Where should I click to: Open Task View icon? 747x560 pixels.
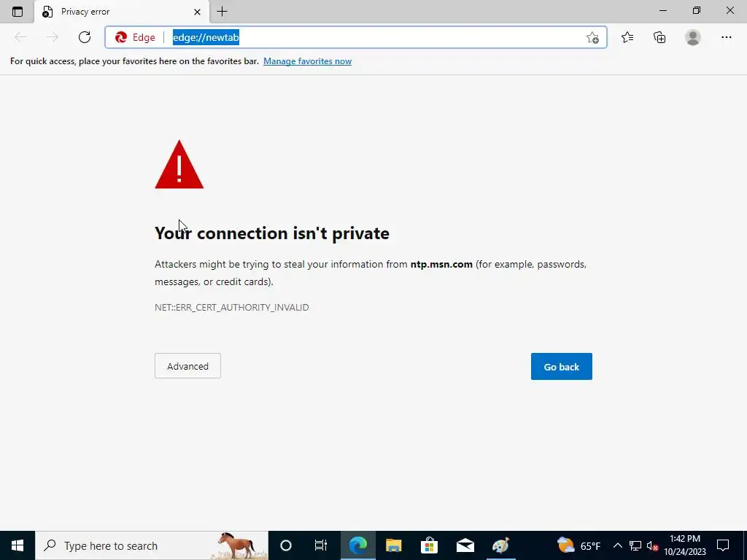(321, 545)
